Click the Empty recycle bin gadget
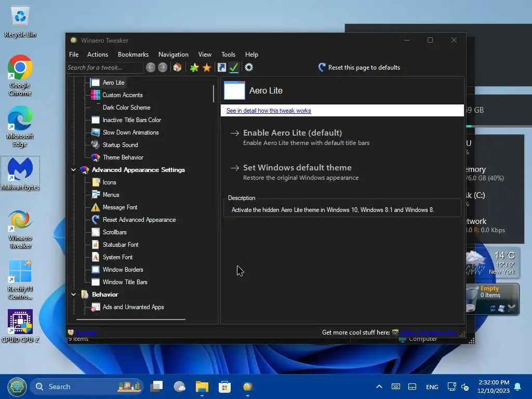532x399 pixels. (x=493, y=299)
